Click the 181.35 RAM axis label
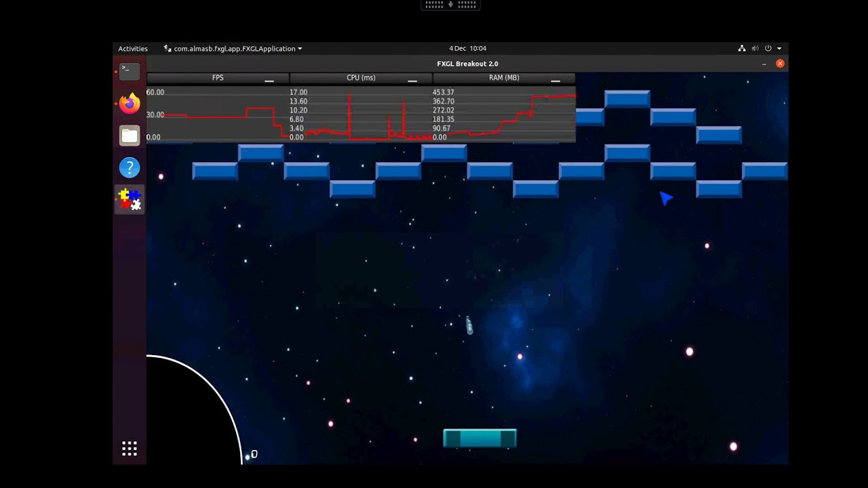 pyautogui.click(x=443, y=119)
